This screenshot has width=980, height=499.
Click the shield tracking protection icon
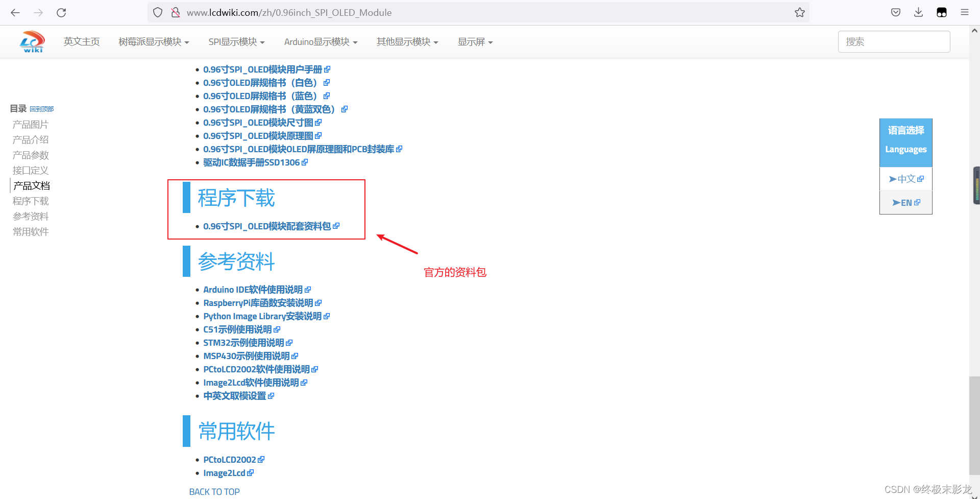coord(158,12)
